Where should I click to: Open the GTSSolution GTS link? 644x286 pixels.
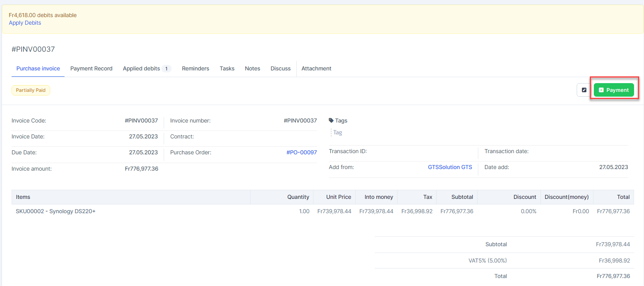click(x=450, y=167)
